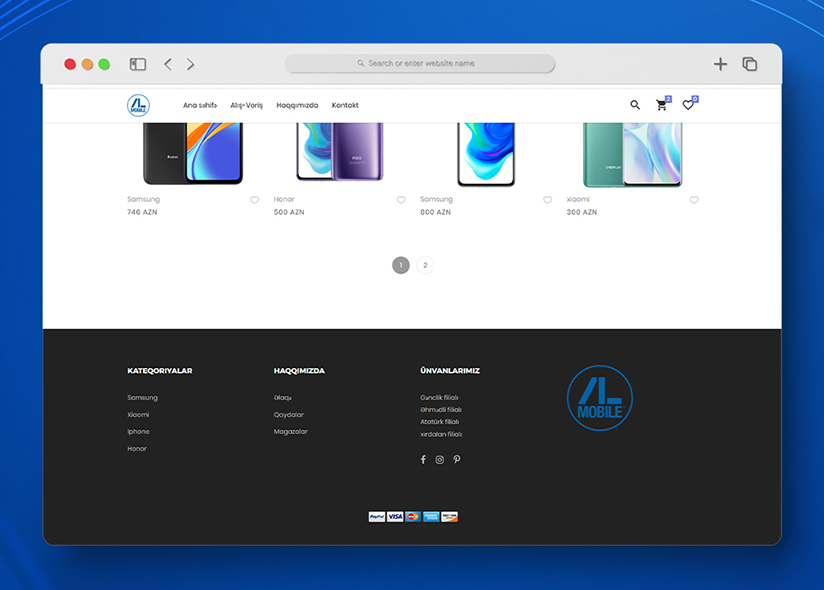Select the Əhmədli filialı address
This screenshot has height=590, width=824.
[441, 410]
